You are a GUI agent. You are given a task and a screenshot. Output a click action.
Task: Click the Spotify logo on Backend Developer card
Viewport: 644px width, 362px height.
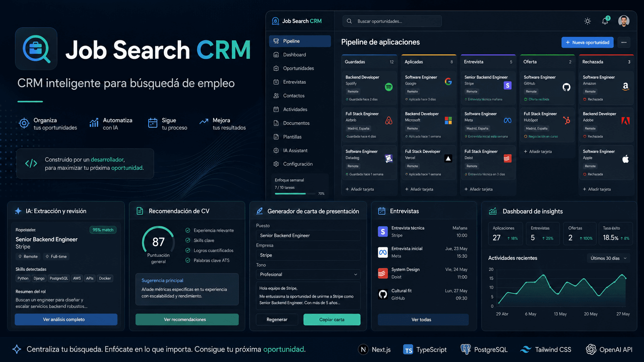(389, 87)
